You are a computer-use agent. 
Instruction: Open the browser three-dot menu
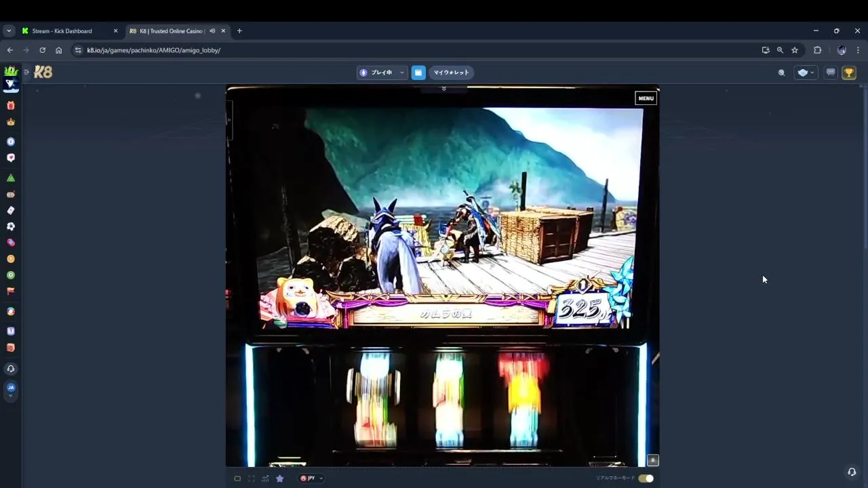click(x=858, y=50)
